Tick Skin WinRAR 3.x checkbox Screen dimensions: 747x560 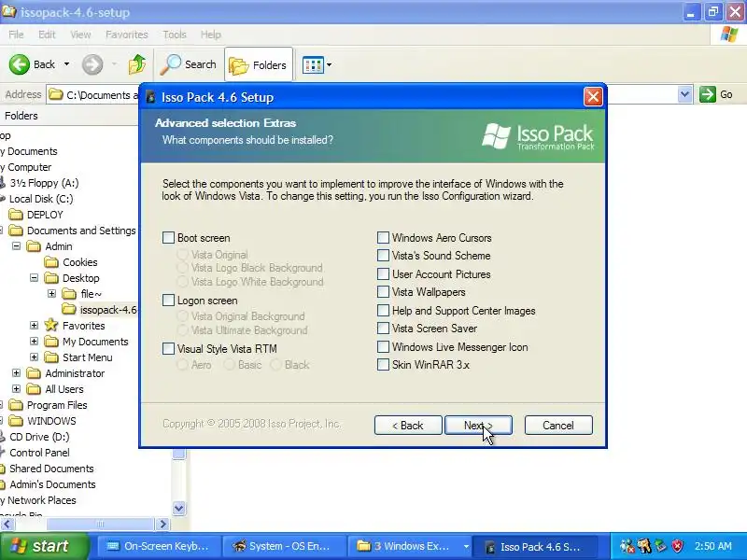pyautogui.click(x=383, y=365)
